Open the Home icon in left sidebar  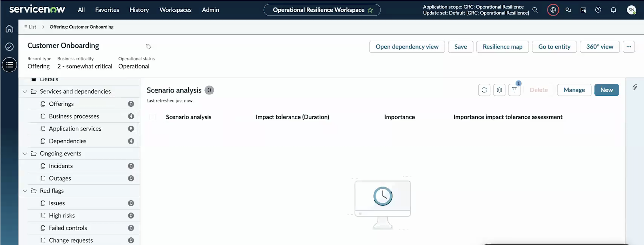(9, 29)
